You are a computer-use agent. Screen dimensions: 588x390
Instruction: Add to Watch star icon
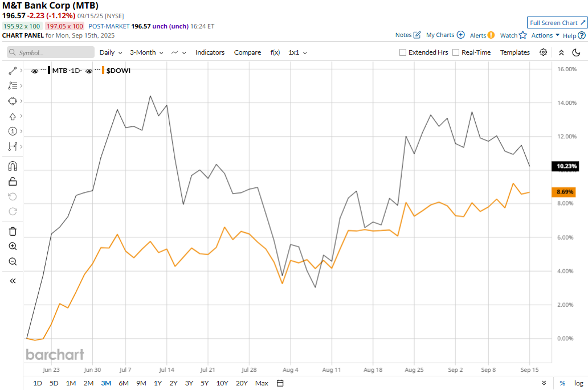click(522, 35)
